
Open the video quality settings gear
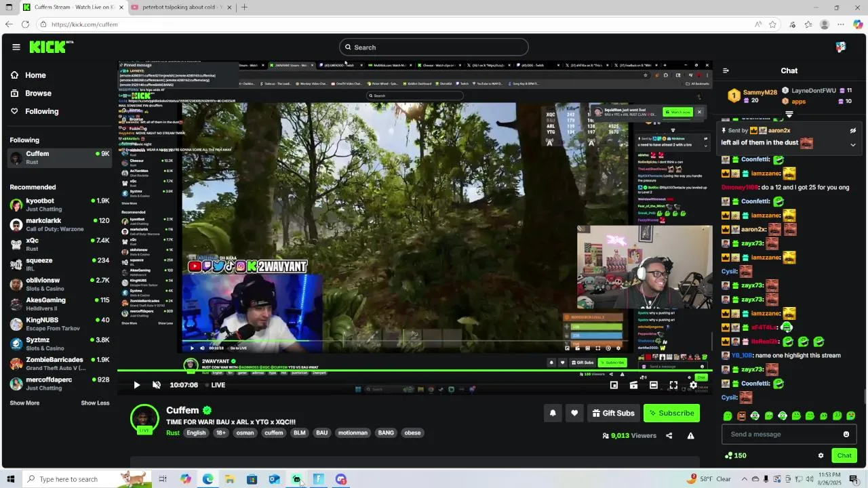click(693, 385)
